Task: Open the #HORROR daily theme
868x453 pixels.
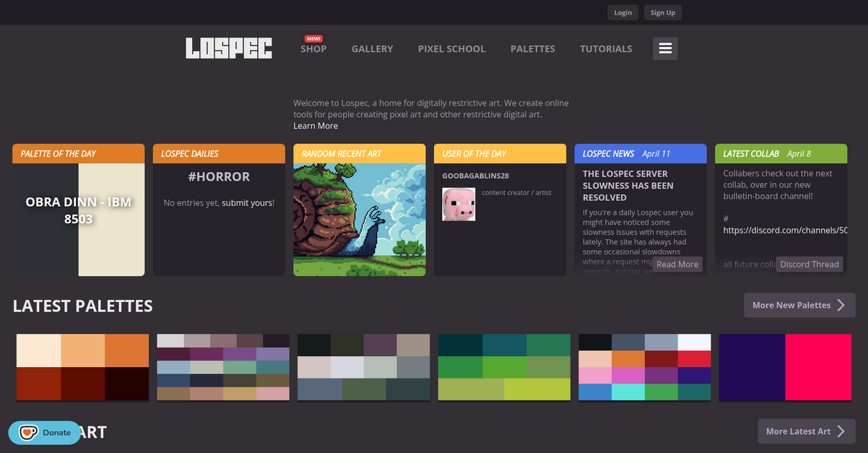Action: (219, 176)
